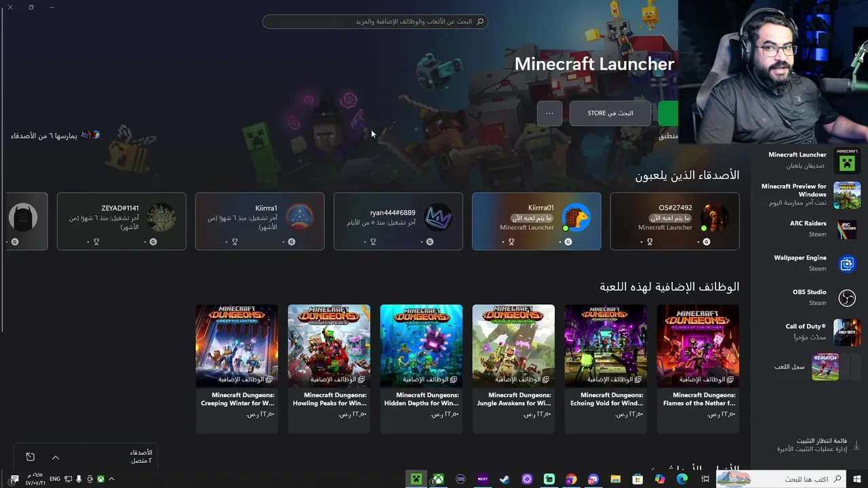868x488 pixels.
Task: Open ryan444#6889's crown avatar
Action: [438, 218]
